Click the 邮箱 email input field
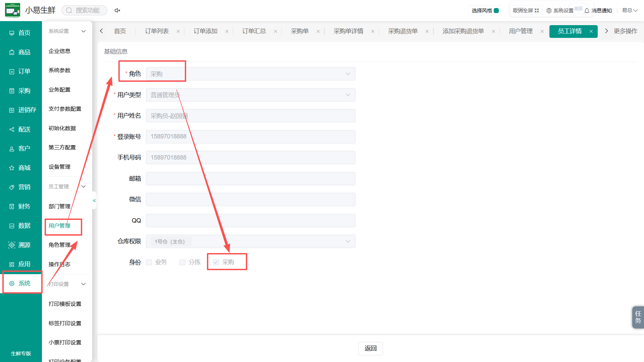 coord(251,179)
